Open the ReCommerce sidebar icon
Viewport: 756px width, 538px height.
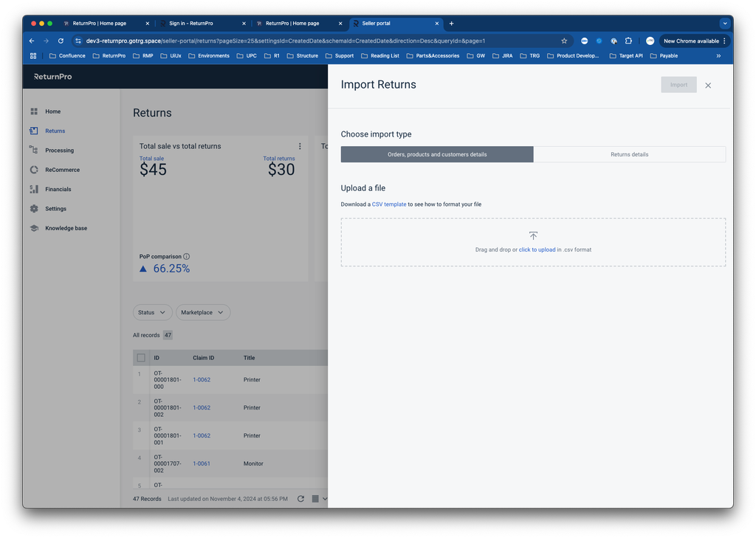pos(34,170)
